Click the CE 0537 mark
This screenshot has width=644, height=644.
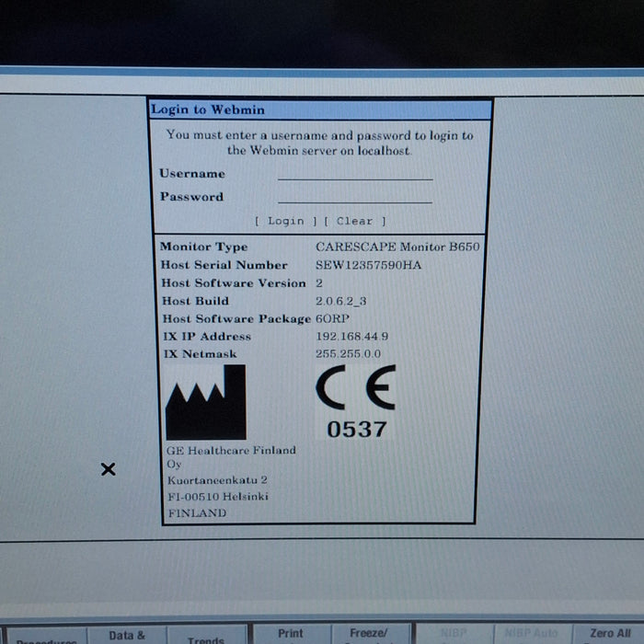(x=356, y=401)
